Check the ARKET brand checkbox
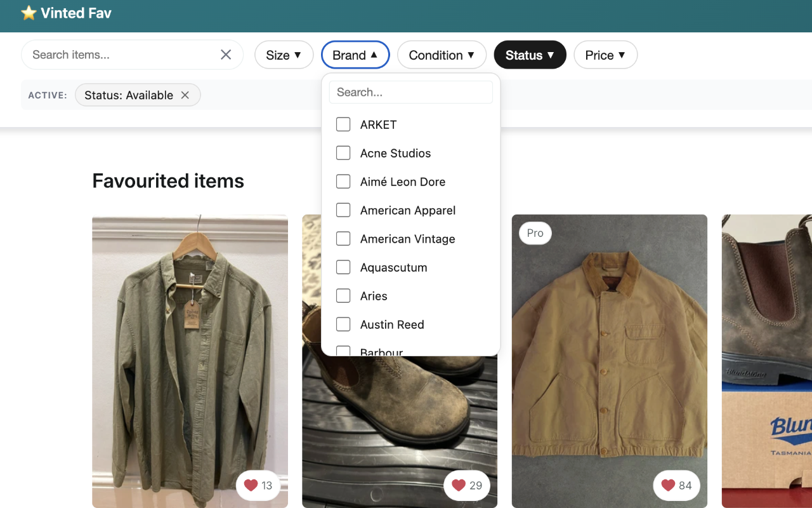This screenshot has height=508, width=812. (x=343, y=124)
